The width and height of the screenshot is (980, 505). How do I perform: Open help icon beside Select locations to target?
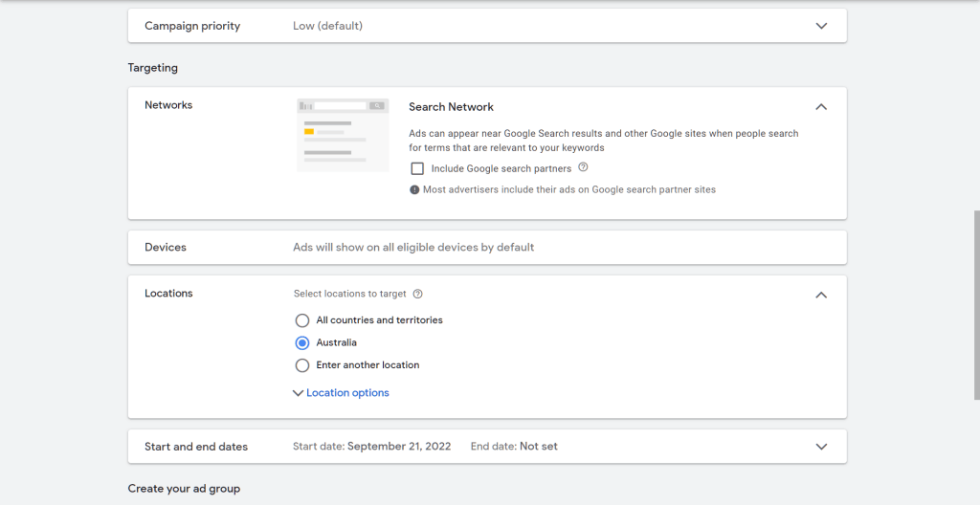pyautogui.click(x=417, y=294)
